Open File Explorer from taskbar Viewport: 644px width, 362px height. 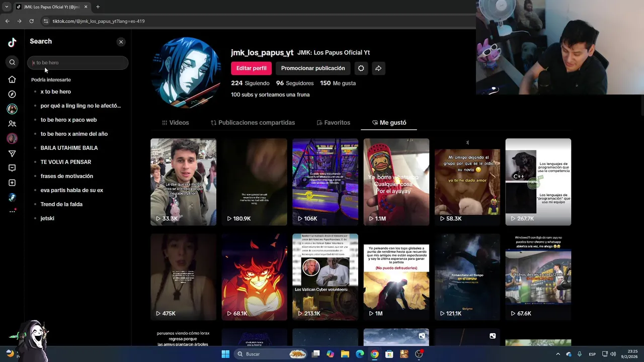coord(345,354)
